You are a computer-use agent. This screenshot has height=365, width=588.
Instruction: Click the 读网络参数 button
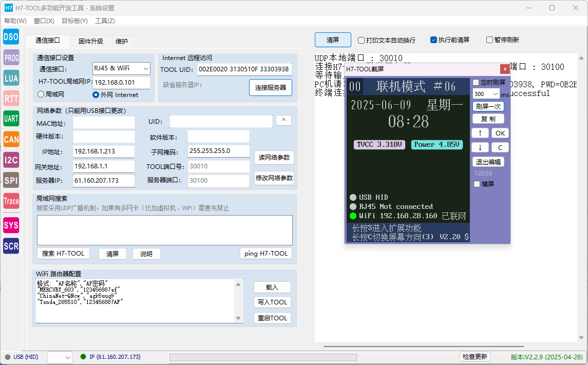[x=274, y=158]
